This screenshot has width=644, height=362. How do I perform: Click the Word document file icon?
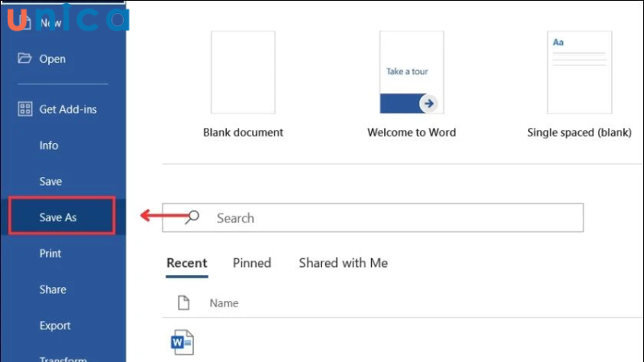coord(183,343)
